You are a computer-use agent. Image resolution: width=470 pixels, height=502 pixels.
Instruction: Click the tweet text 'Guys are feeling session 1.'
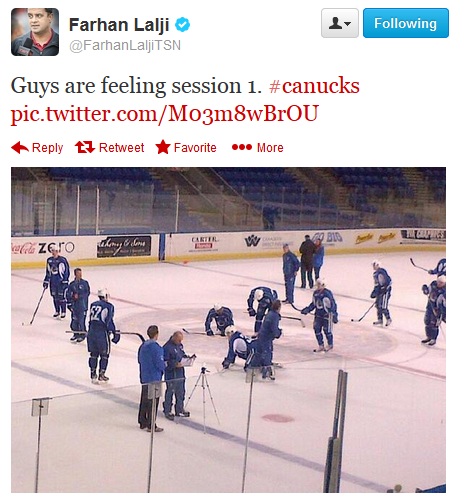(x=136, y=86)
